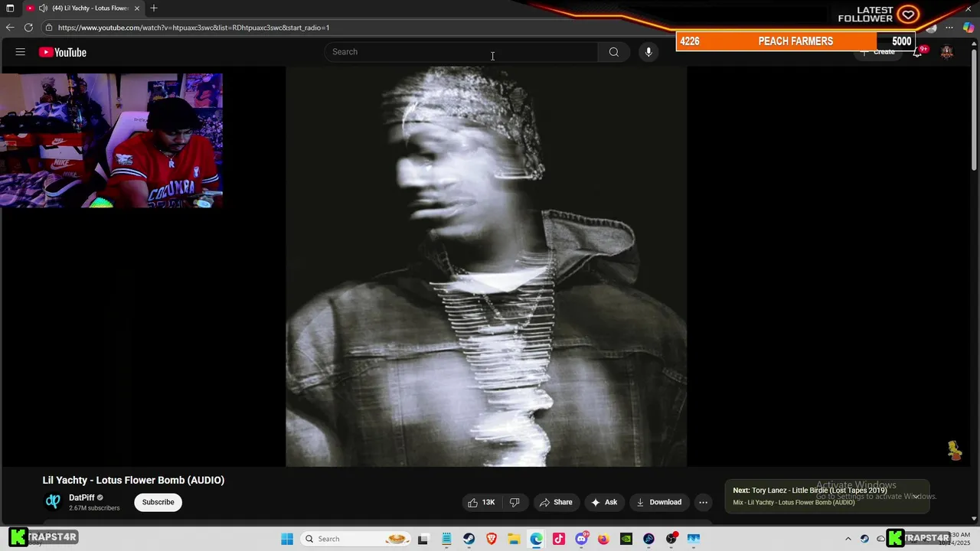Show hidden system tray icons chevron

point(848,539)
